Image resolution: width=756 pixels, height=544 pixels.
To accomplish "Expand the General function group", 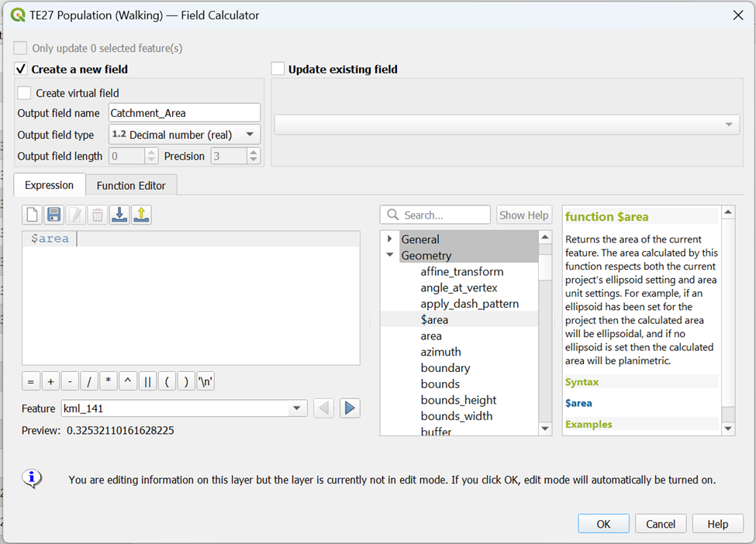I will point(390,239).
